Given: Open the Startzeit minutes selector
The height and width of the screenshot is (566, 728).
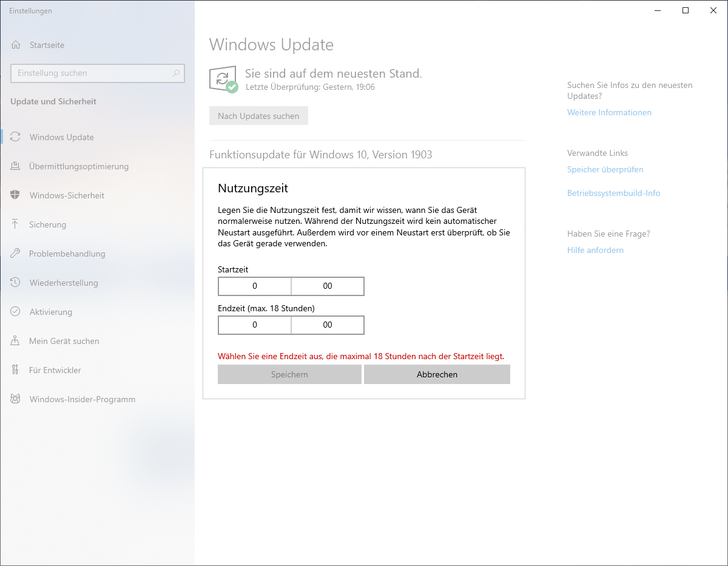Looking at the screenshot, I should pyautogui.click(x=328, y=286).
